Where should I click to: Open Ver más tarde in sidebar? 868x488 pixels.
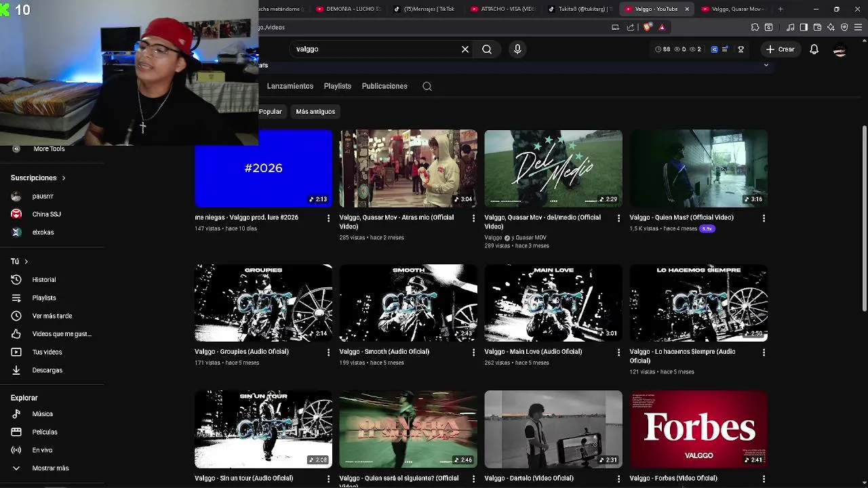(52, 316)
